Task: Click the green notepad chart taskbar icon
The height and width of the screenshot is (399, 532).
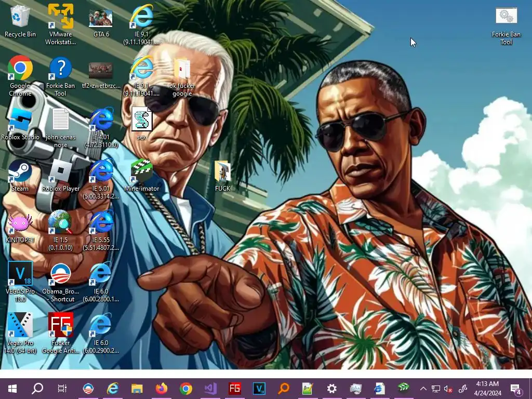Action: click(308, 389)
